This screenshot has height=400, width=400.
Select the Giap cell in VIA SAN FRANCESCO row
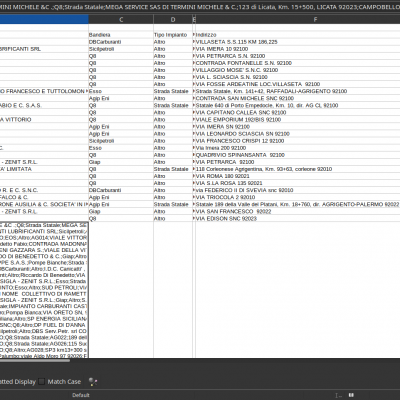(x=121, y=212)
